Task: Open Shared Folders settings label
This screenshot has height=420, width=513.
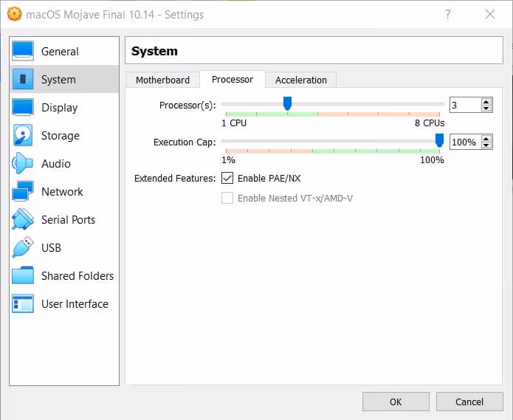Action: [x=78, y=276]
